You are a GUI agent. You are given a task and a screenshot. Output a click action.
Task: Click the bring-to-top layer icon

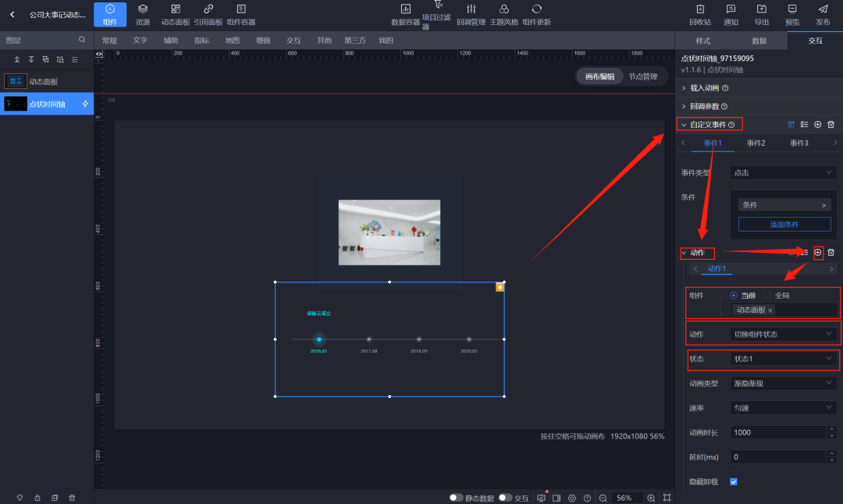point(46,59)
